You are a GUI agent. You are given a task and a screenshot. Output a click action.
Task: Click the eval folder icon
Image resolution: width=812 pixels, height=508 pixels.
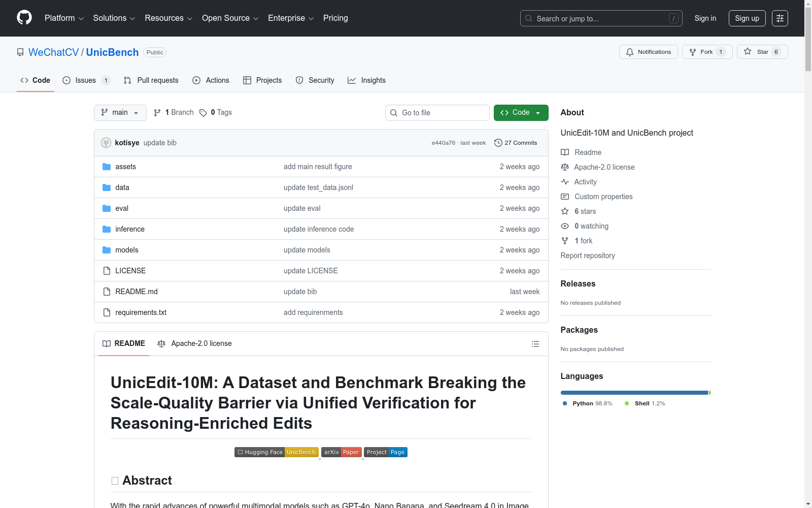click(107, 208)
